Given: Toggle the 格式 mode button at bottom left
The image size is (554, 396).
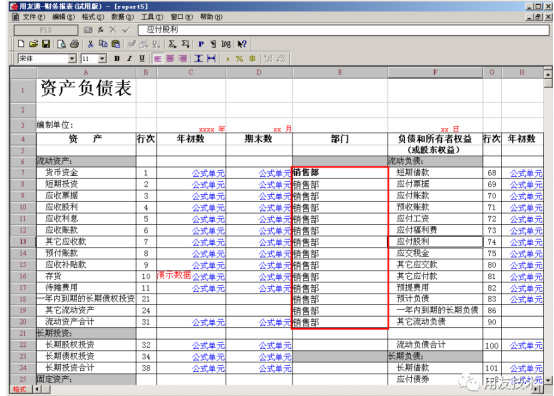Looking at the screenshot, I should (20, 389).
